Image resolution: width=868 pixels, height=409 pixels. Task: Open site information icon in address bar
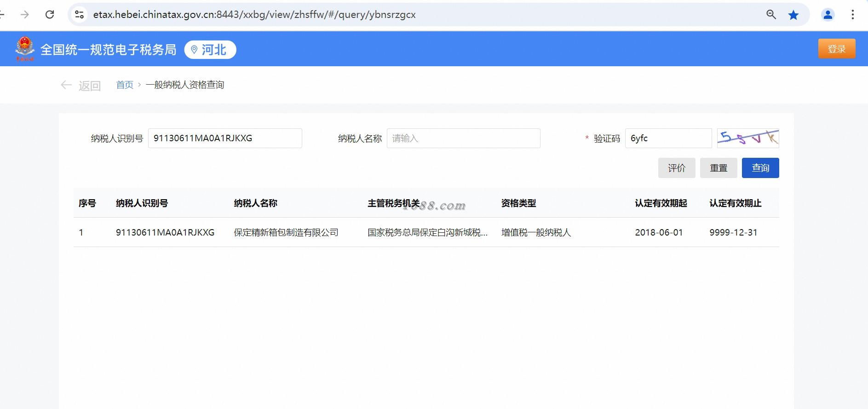click(x=79, y=15)
